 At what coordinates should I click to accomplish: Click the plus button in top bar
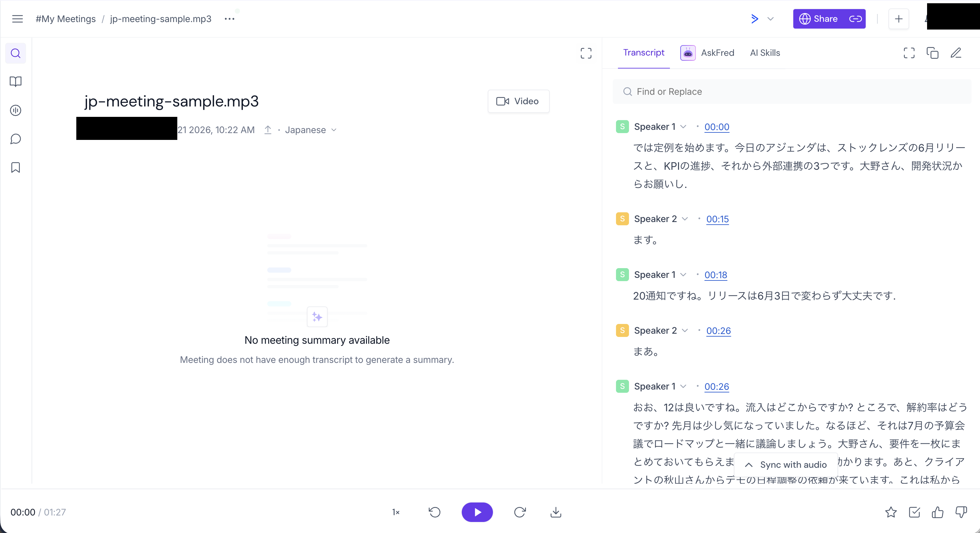tap(898, 19)
